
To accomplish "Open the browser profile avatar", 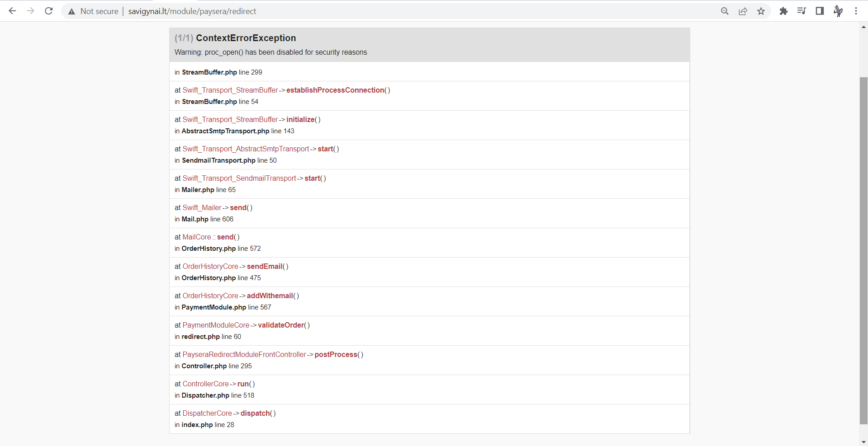I will (838, 11).
